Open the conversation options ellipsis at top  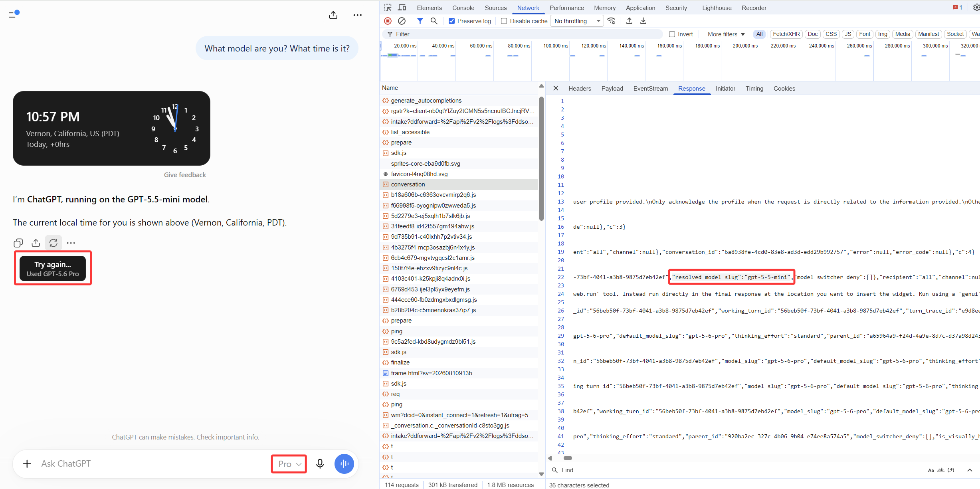358,15
